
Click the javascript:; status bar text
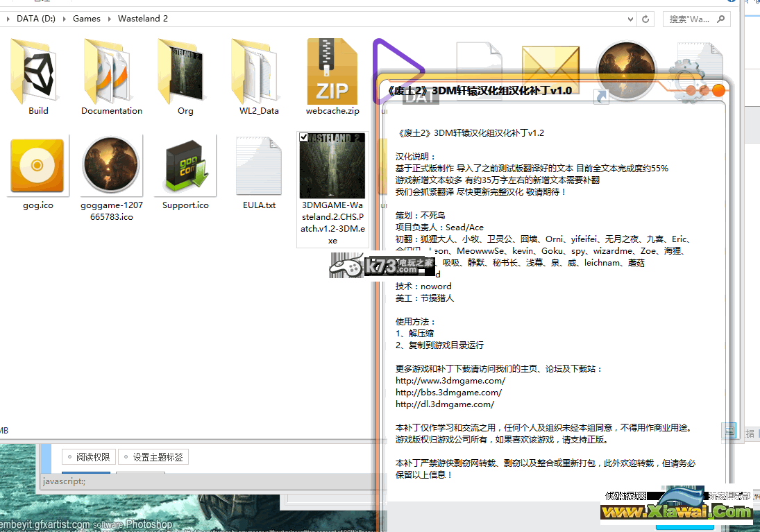64,481
